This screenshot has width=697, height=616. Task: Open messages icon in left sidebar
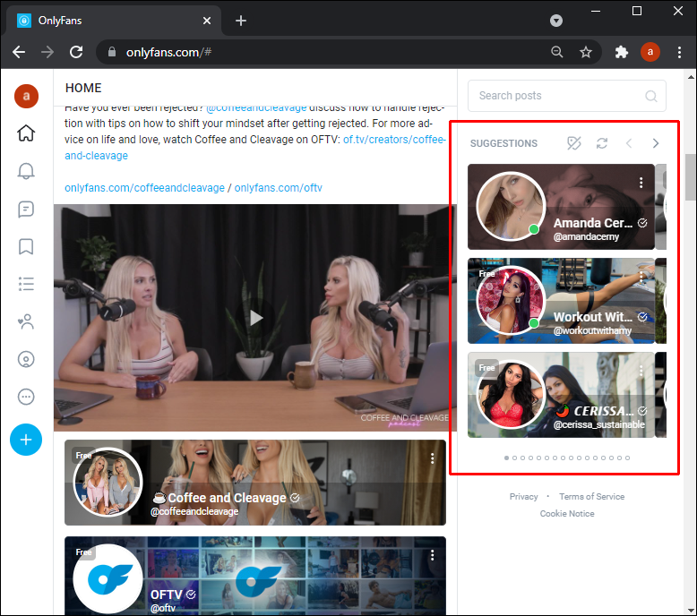coord(26,209)
